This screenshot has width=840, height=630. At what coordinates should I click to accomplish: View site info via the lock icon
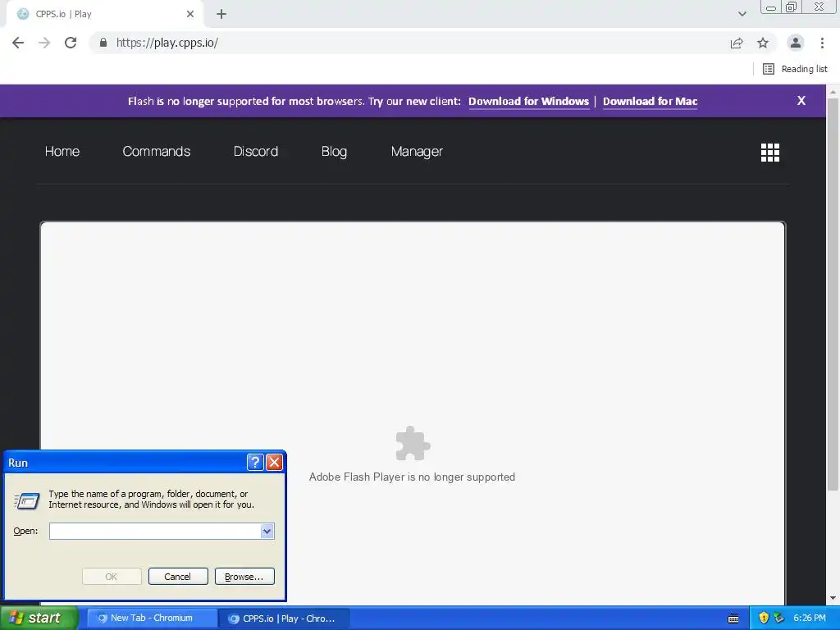103,43
